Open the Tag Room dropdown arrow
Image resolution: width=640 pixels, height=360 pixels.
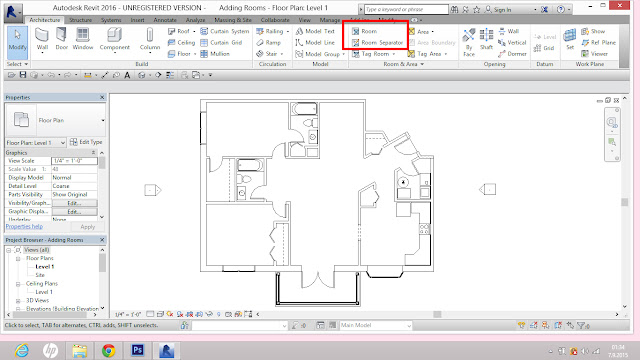tap(394, 54)
